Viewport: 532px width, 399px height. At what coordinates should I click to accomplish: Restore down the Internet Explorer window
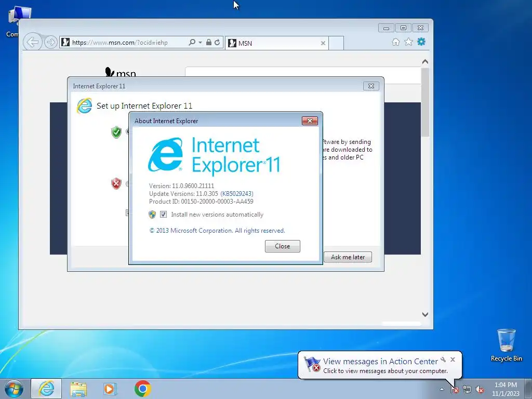403,28
